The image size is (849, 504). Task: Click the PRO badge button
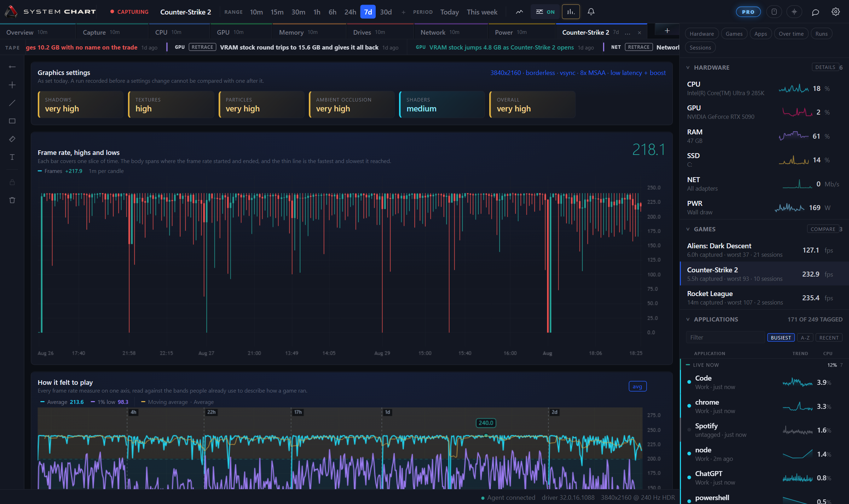pyautogui.click(x=748, y=12)
